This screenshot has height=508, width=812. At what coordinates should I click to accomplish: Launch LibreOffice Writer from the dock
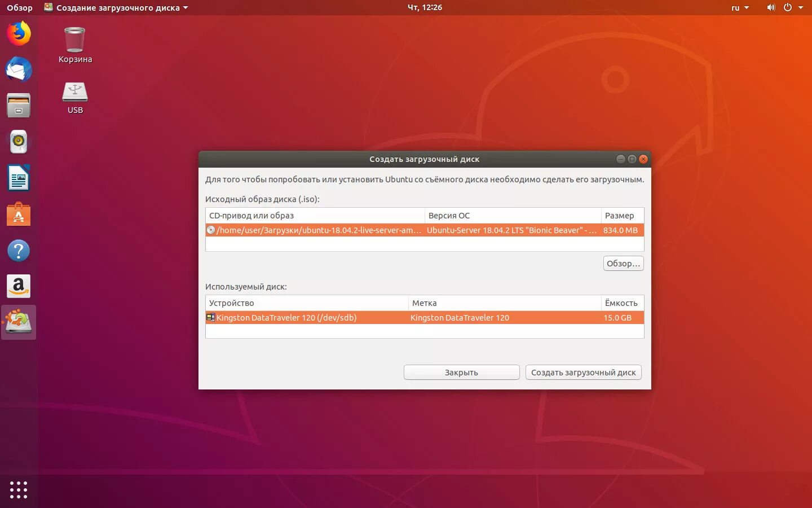click(19, 178)
